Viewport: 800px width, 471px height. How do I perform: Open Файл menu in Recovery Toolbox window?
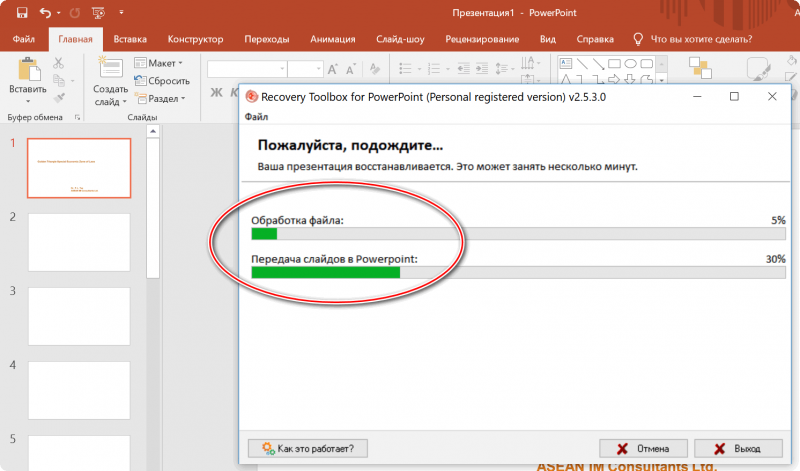pos(256,117)
